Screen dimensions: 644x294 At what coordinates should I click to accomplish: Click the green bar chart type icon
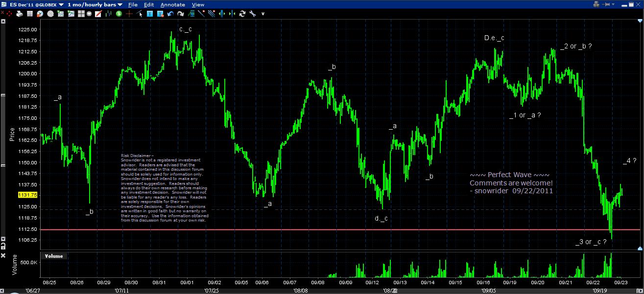pyautogui.click(x=108, y=14)
